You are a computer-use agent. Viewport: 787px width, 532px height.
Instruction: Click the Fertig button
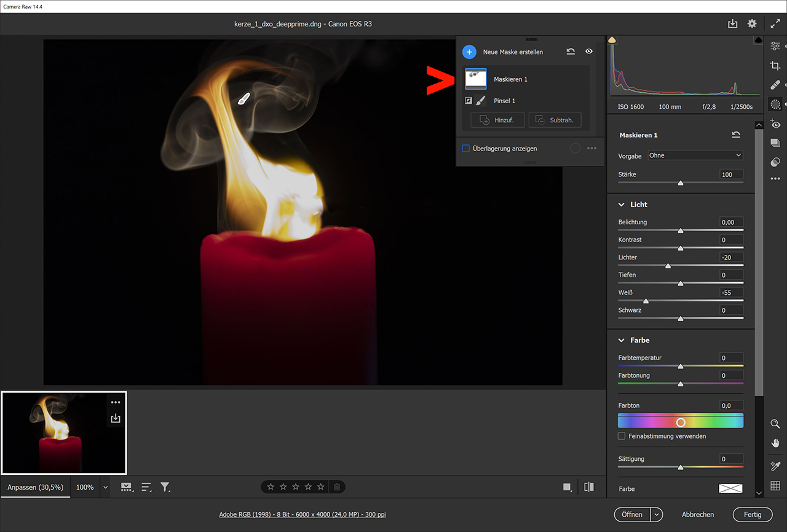coord(752,515)
